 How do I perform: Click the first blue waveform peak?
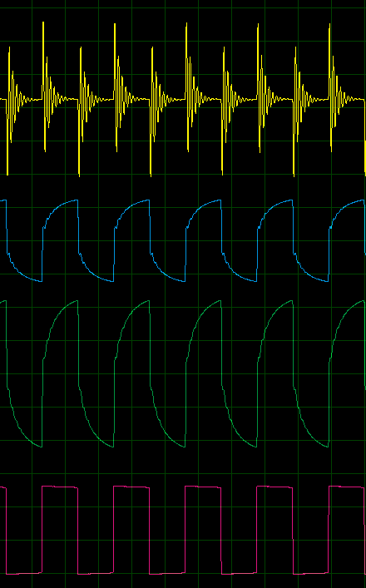(75, 200)
